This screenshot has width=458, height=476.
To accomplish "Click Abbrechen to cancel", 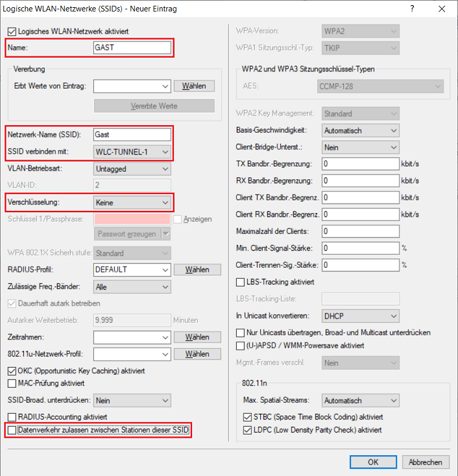I will click(426, 462).
